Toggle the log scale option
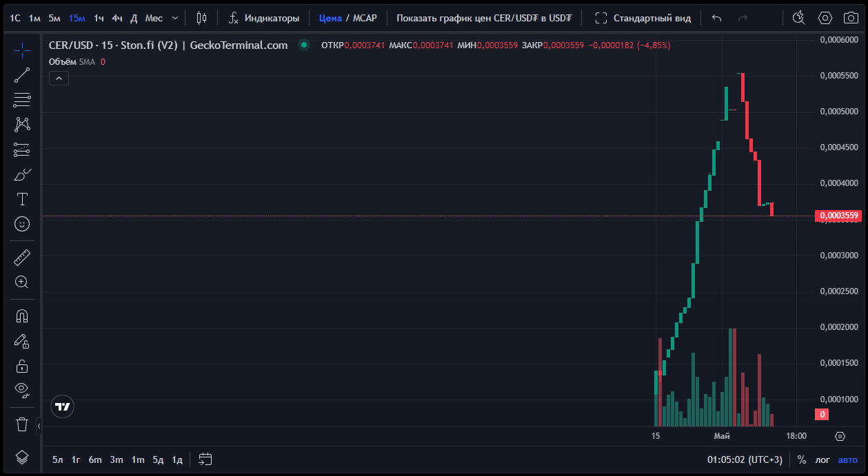Image resolution: width=868 pixels, height=476 pixels. point(822,459)
